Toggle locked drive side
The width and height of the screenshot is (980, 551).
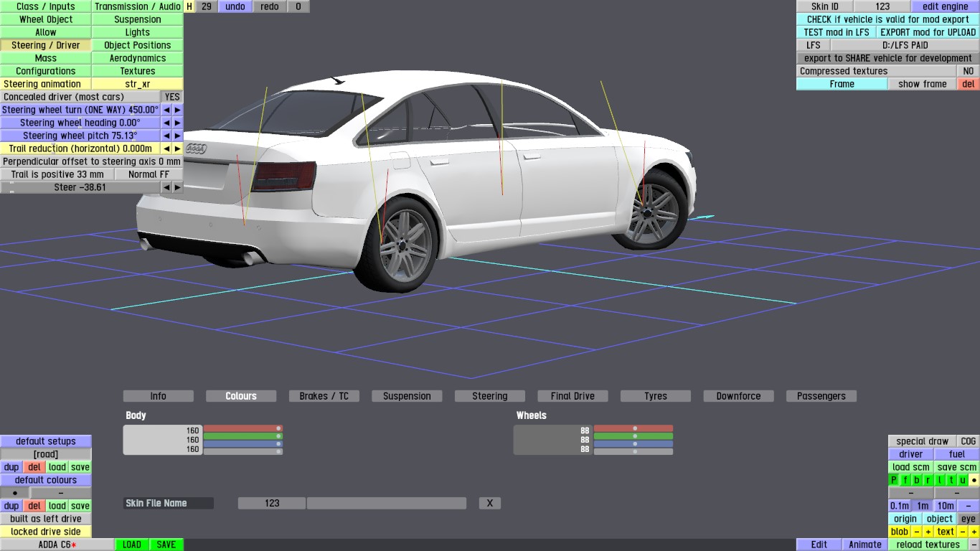[46, 532]
